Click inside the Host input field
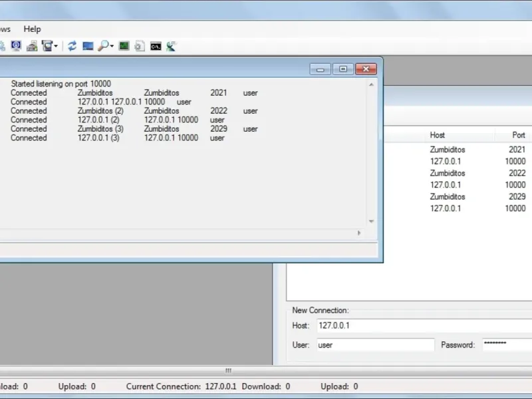The image size is (532, 399). [424, 326]
